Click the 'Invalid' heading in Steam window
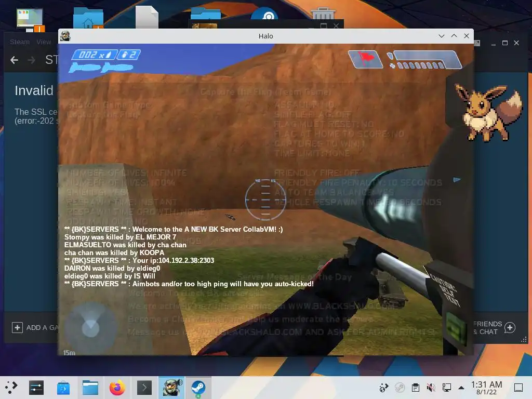The width and height of the screenshot is (532, 399). [x=34, y=90]
